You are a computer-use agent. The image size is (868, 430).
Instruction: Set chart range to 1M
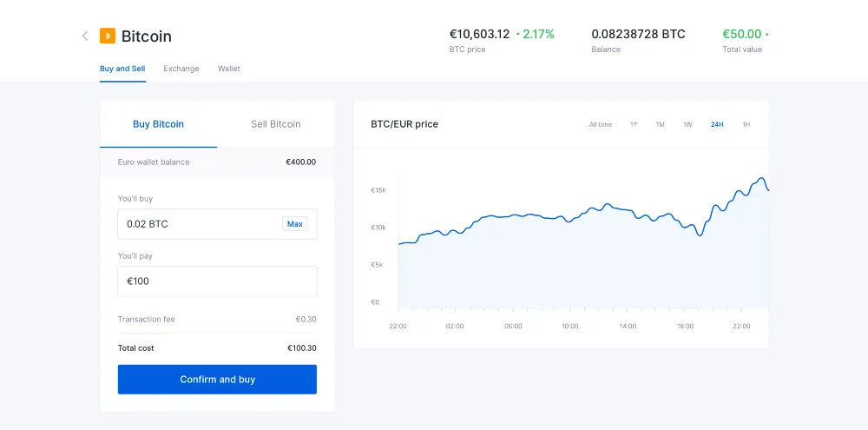tap(661, 125)
